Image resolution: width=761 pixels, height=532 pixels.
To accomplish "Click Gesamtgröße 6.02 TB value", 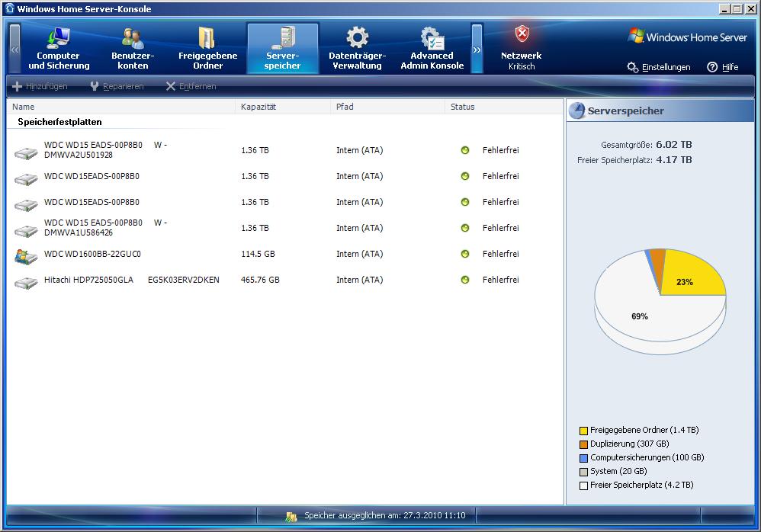I will 673,145.
